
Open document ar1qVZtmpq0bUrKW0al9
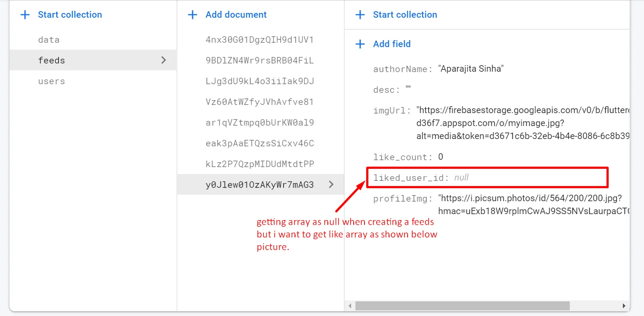(261, 123)
